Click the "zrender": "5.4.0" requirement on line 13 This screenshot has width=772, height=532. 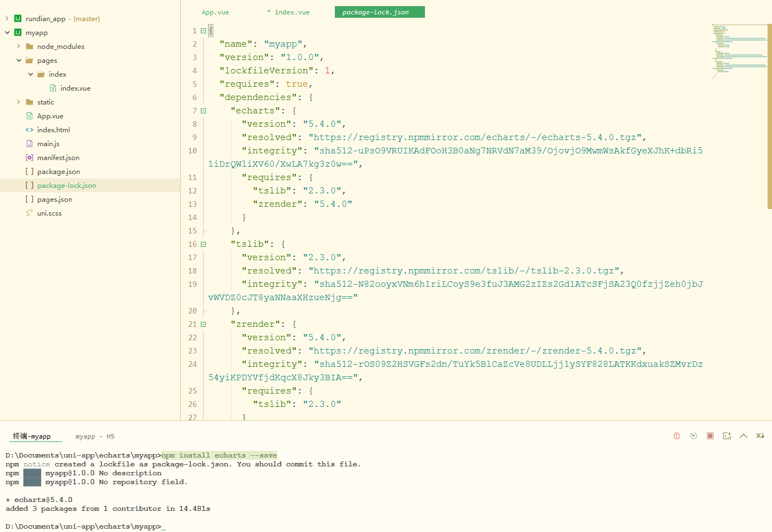[303, 204]
